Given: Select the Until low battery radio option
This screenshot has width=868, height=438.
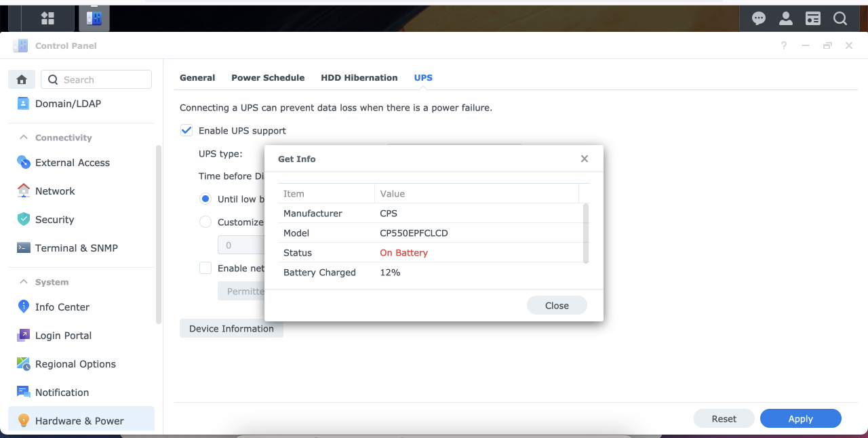Looking at the screenshot, I should 205,199.
